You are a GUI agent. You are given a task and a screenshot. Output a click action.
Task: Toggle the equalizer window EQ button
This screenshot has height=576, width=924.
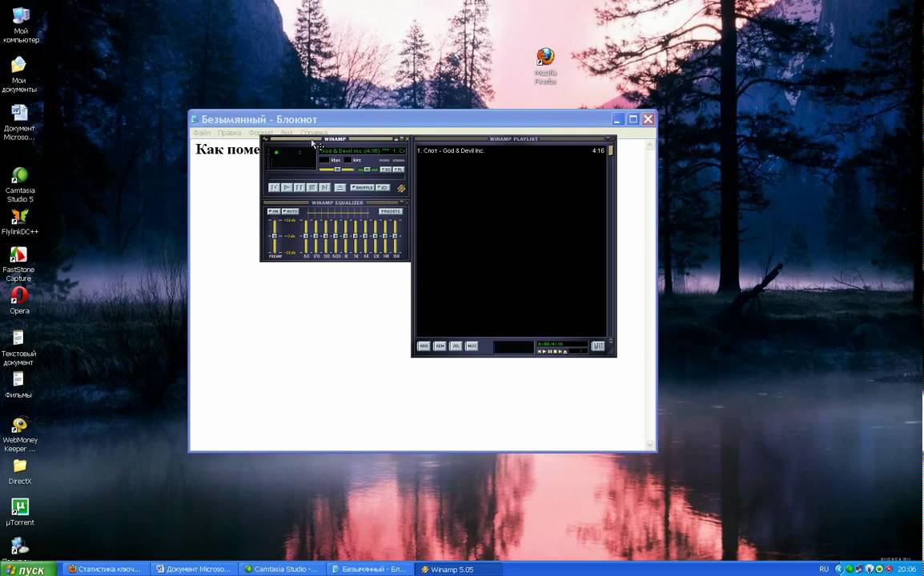tap(386, 170)
